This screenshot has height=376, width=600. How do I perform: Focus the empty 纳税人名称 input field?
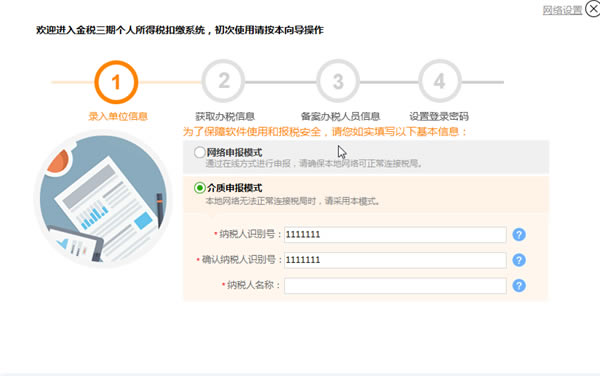395,286
